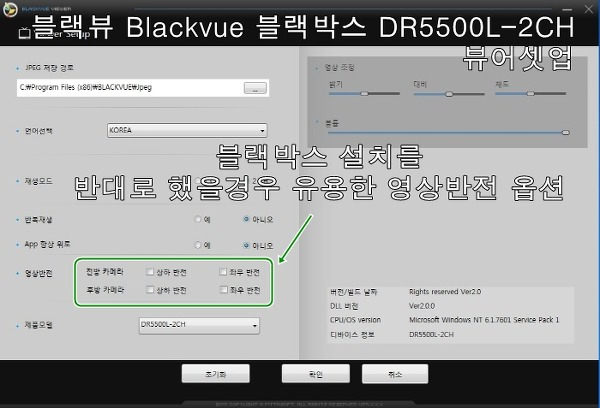Enable 좌우 반전 for 전방 카메라
This screenshot has width=600, height=408.
click(223, 272)
